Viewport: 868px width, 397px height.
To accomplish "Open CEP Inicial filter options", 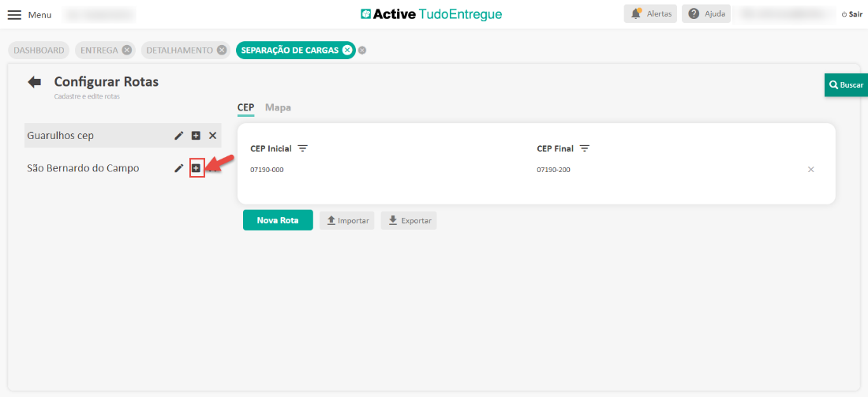I will (x=302, y=148).
